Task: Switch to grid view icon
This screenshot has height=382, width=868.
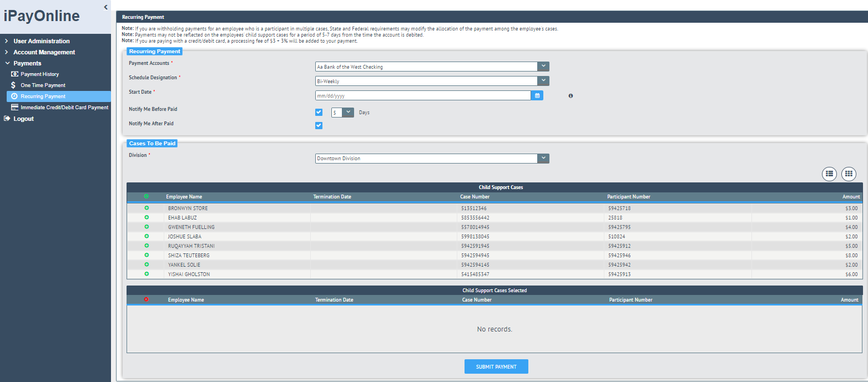Action: tap(848, 174)
